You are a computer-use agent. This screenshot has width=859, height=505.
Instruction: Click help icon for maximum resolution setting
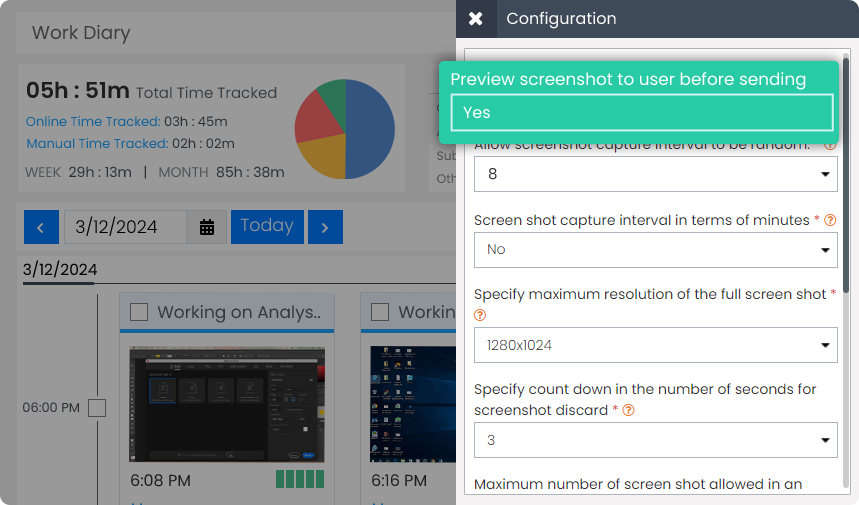click(480, 315)
